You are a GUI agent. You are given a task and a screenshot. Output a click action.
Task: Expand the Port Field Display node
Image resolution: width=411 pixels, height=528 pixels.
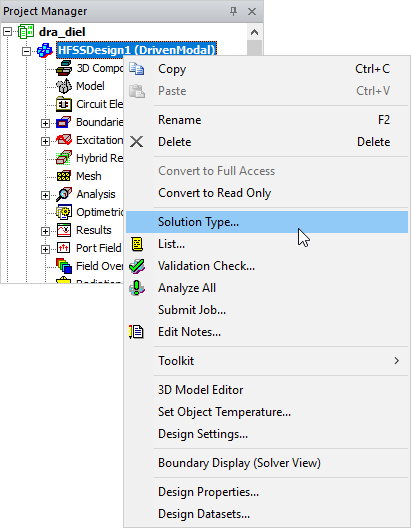pos(45,249)
